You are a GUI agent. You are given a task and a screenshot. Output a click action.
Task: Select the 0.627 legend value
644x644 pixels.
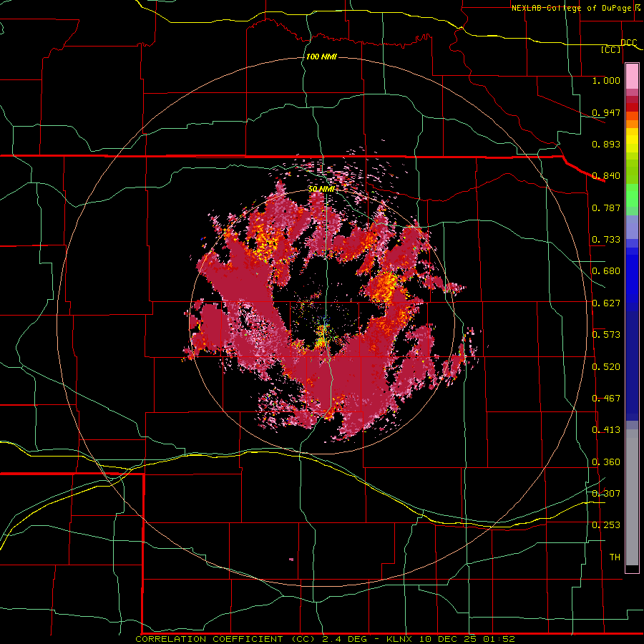[x=606, y=303]
